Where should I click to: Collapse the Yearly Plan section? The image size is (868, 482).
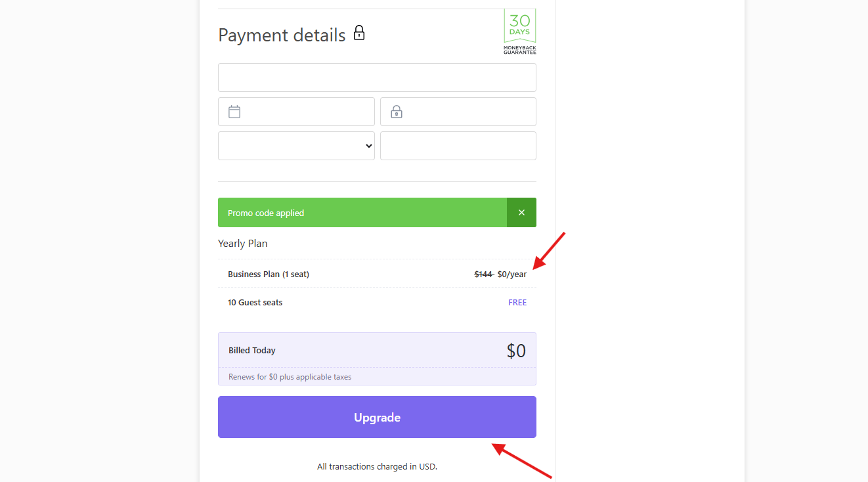coord(242,243)
